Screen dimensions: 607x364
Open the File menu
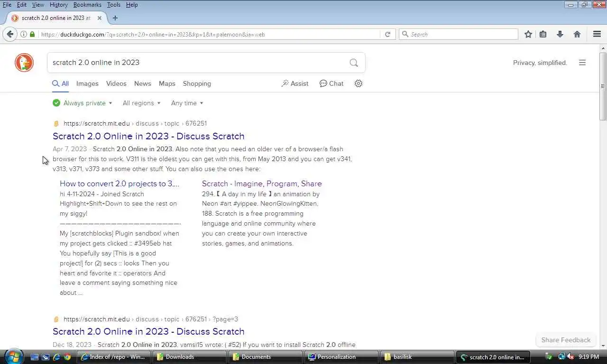coord(7,4)
